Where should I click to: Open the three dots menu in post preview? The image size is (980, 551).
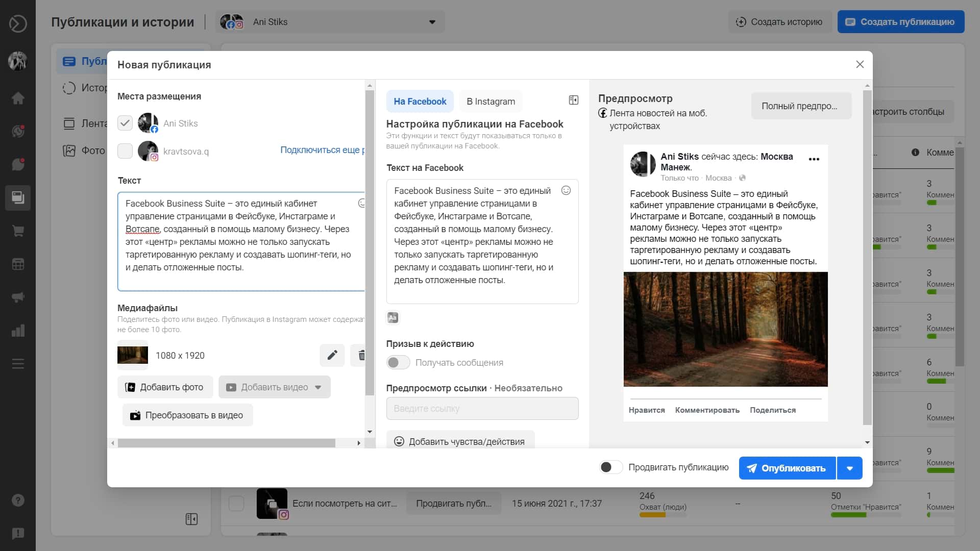click(x=814, y=159)
